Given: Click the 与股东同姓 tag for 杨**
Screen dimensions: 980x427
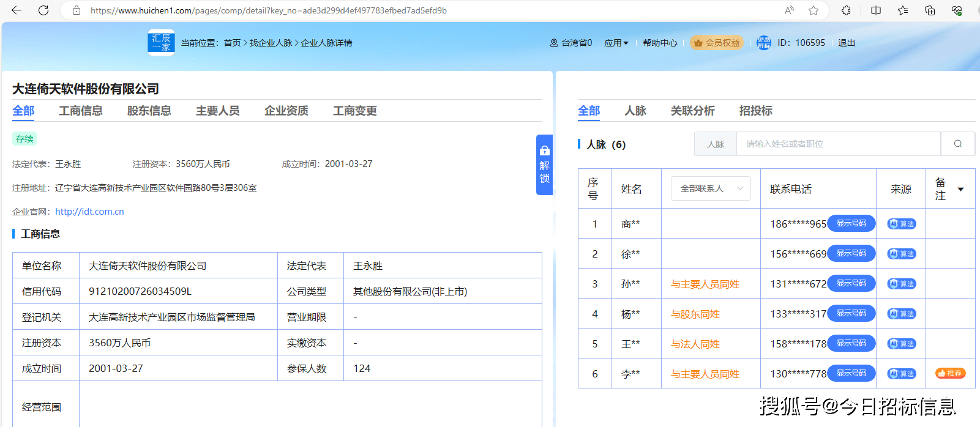Looking at the screenshot, I should pos(695,314).
